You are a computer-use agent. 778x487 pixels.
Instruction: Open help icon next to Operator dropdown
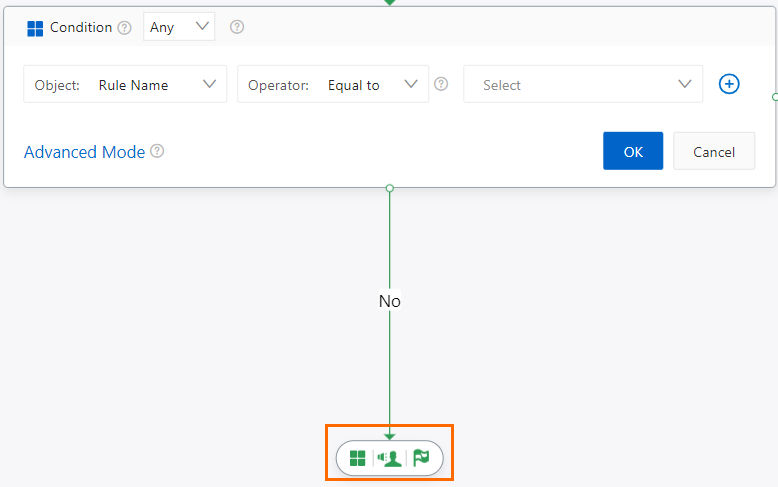pos(441,84)
